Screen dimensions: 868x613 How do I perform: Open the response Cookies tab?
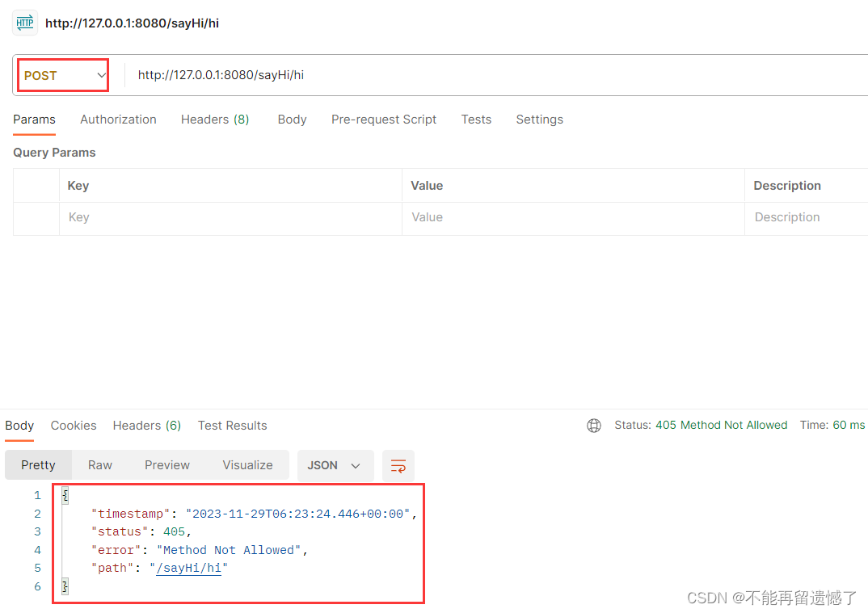click(x=74, y=426)
